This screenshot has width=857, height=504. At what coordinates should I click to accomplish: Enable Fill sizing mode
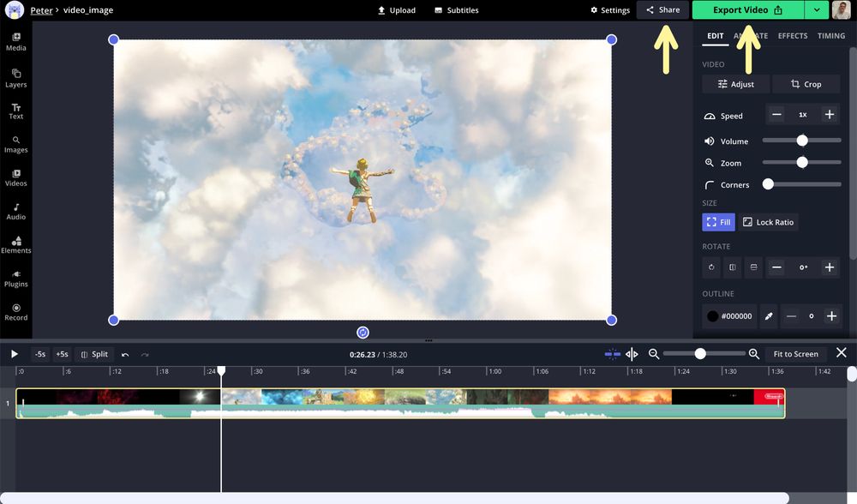(x=718, y=221)
